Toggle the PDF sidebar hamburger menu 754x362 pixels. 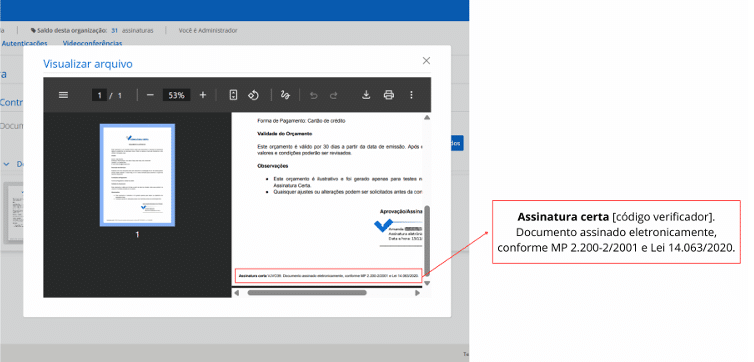click(63, 95)
